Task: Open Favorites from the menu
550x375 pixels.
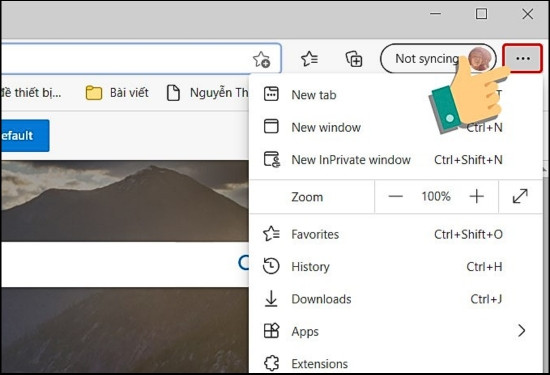Action: point(396,234)
